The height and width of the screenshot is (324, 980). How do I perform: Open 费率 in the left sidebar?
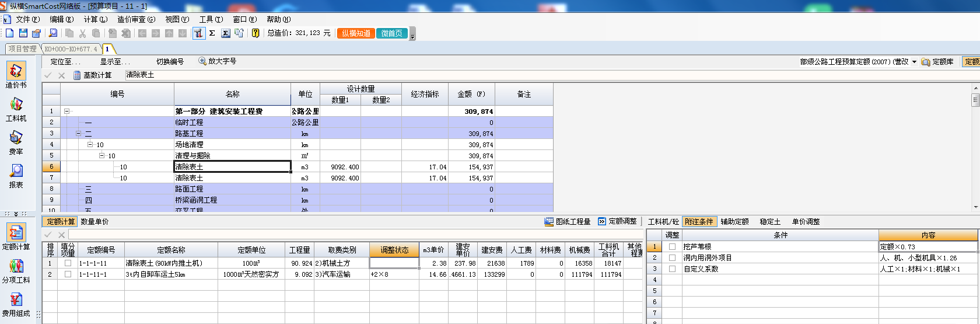(16, 142)
